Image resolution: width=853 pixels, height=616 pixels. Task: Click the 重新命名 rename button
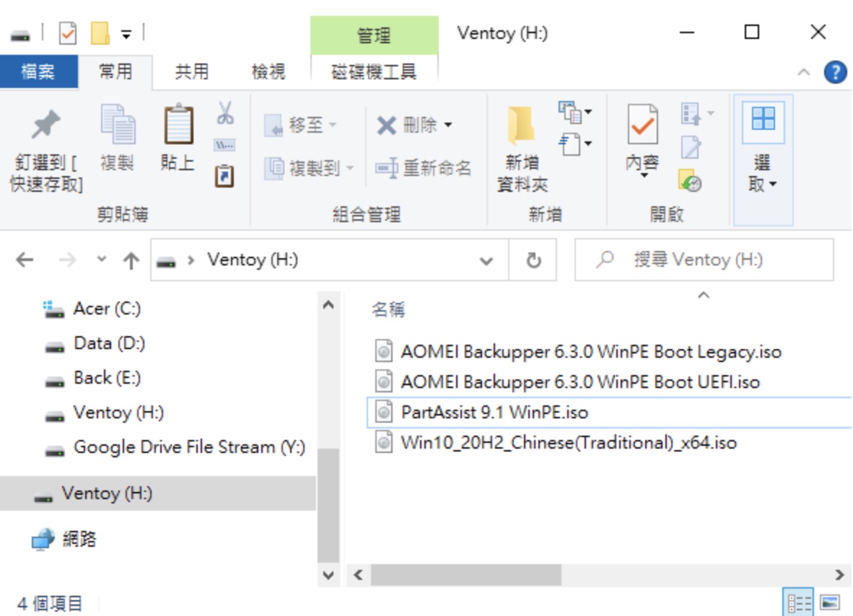coord(423,168)
